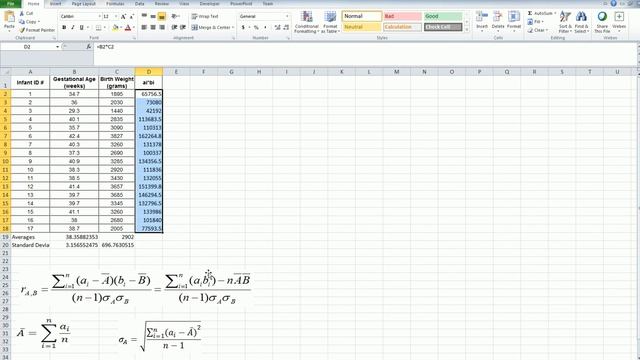This screenshot has width=640, height=360.
Task: Switch to the Insert tab
Action: coord(56,4)
